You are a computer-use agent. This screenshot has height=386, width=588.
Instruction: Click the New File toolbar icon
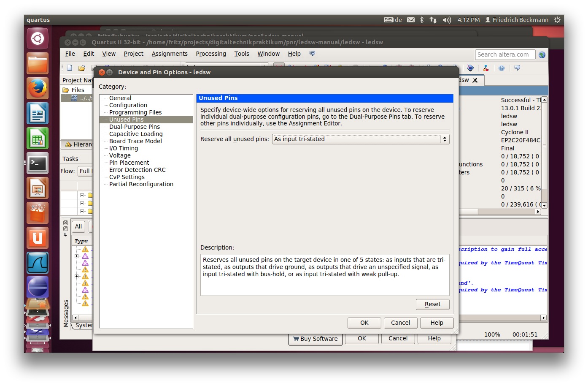(70, 68)
